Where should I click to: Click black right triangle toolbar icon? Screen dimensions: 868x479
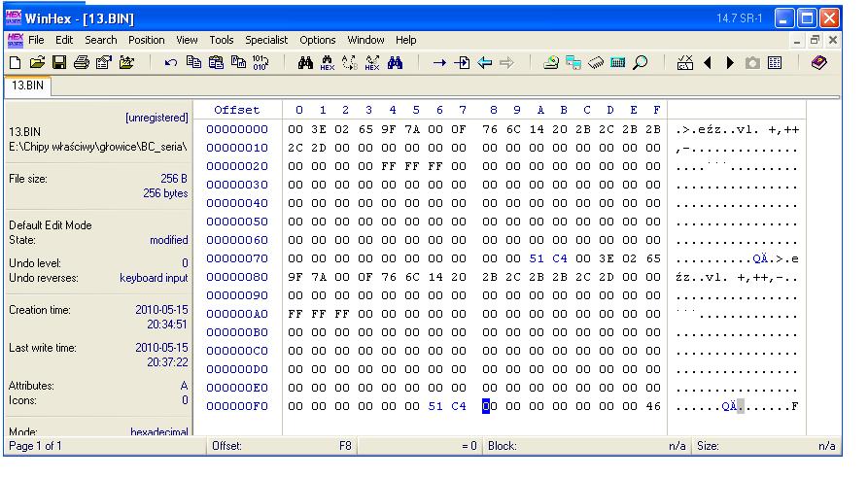click(730, 62)
